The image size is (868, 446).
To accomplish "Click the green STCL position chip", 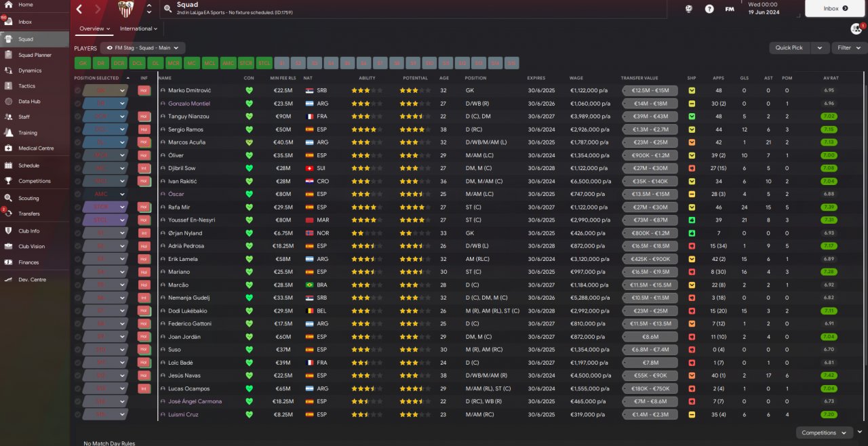I will [x=264, y=63].
